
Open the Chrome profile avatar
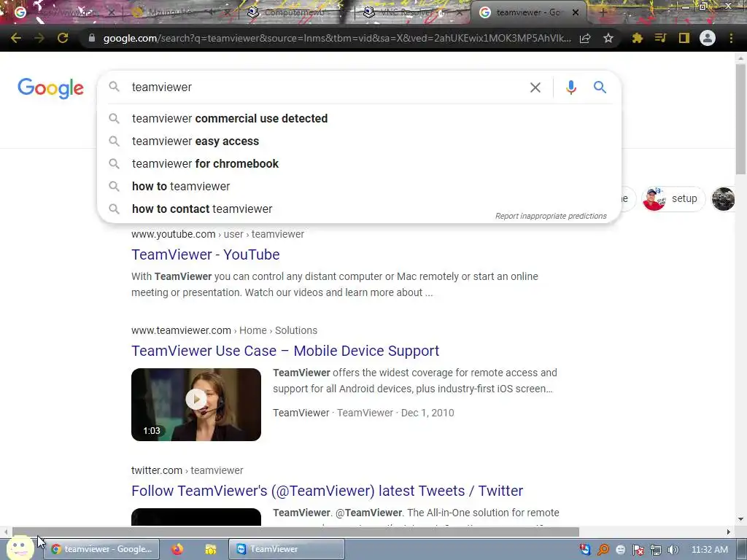click(708, 38)
